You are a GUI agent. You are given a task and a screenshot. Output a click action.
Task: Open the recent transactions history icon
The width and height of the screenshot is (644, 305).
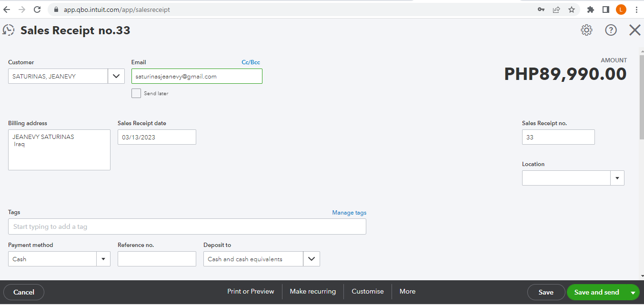pyautogui.click(x=9, y=30)
